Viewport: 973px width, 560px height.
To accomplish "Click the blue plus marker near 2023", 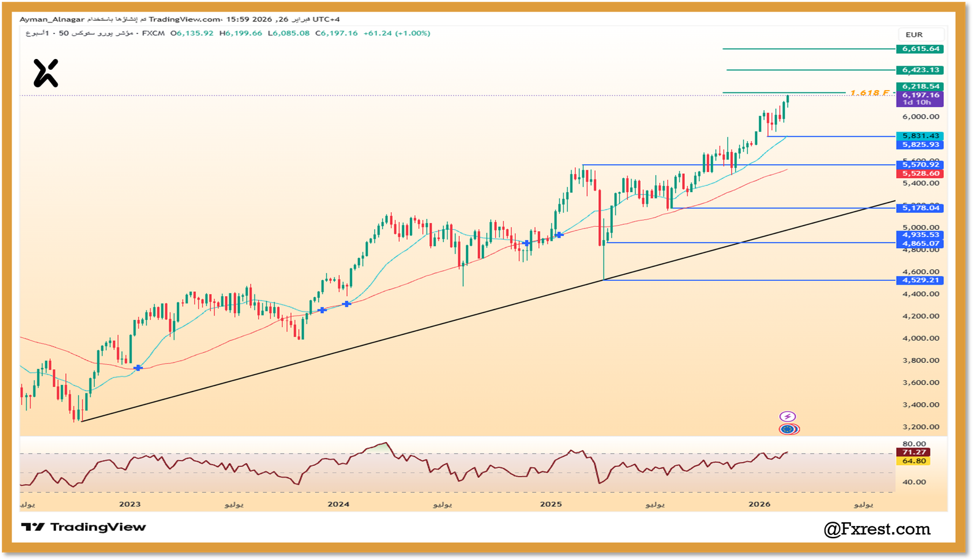I will (138, 368).
